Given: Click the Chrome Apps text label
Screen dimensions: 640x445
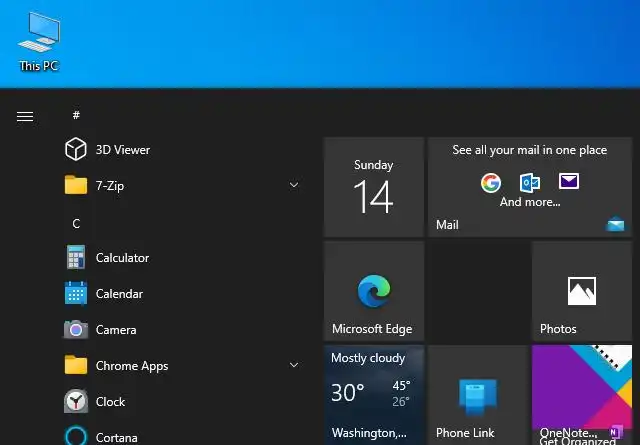Looking at the screenshot, I should click(132, 366).
